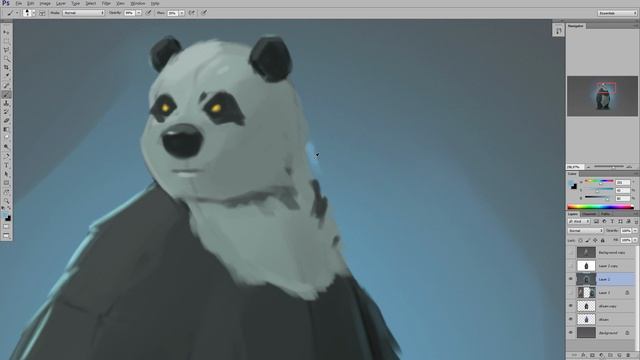Toggle Quick Mask mode in toolbox
Screen dimensions: 640x360
click(x=6, y=227)
